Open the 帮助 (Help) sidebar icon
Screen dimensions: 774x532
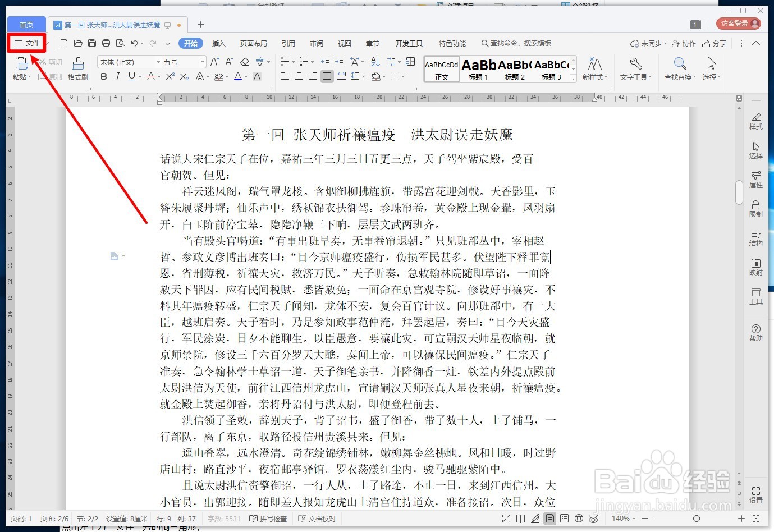tap(755, 332)
